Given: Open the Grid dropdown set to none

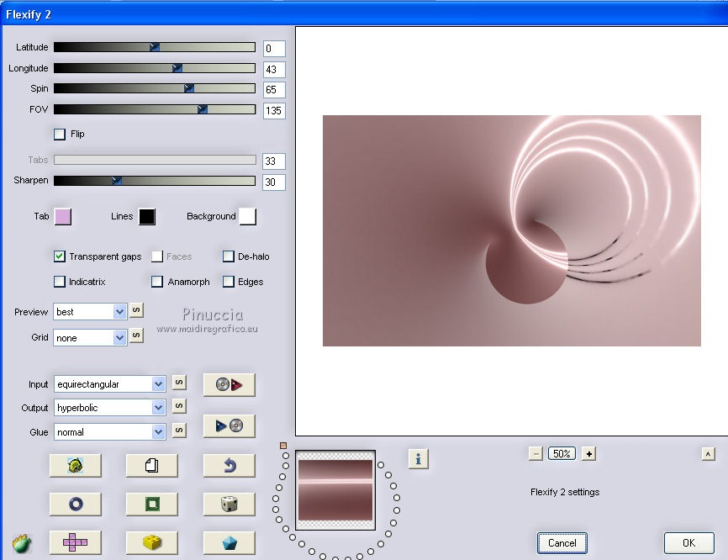Looking at the screenshot, I should coord(90,337).
